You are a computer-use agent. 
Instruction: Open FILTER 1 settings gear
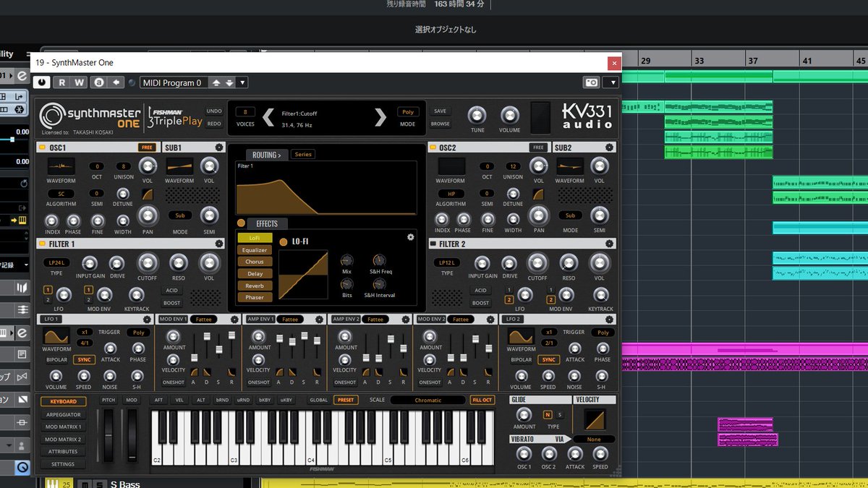coord(219,244)
